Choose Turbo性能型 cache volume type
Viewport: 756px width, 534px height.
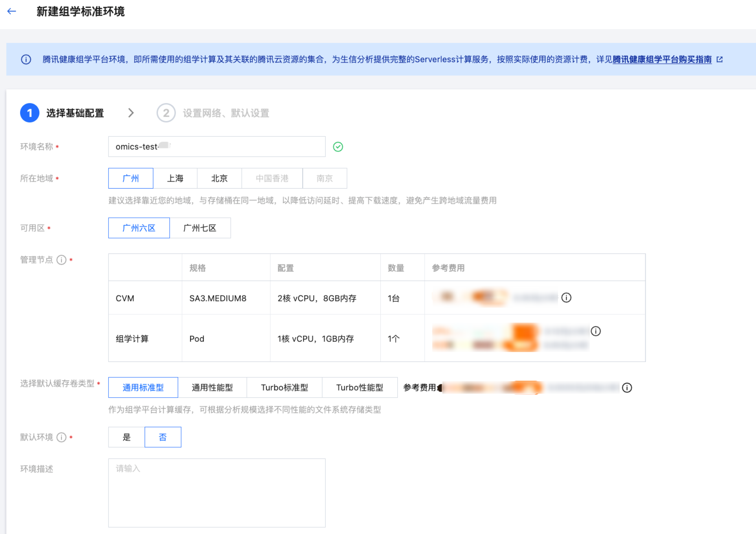tap(359, 388)
